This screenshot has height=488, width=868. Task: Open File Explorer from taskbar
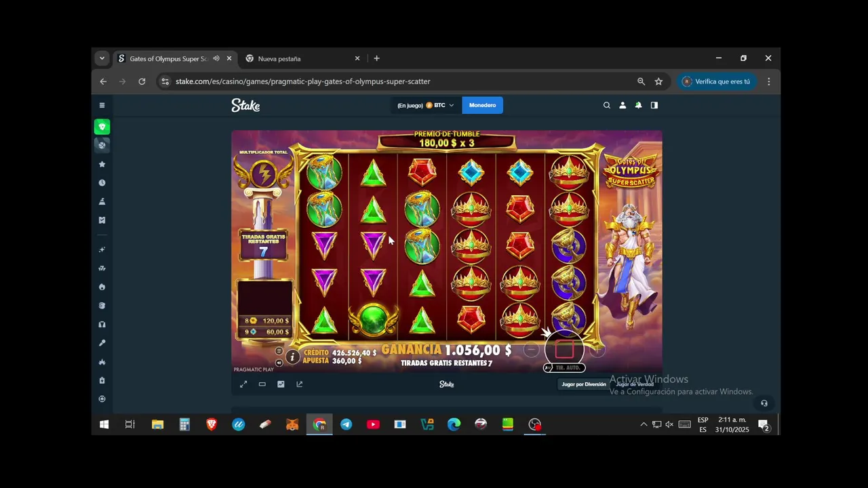pos(157,424)
